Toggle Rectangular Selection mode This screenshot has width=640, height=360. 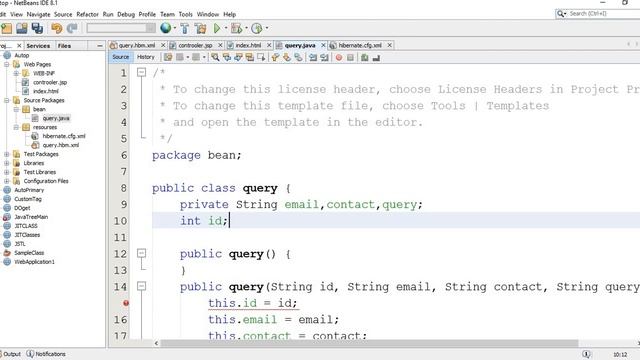click(x=261, y=58)
